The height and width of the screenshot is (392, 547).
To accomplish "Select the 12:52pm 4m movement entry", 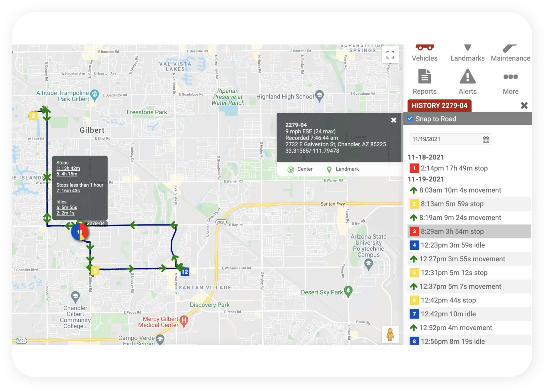I will pos(469,328).
